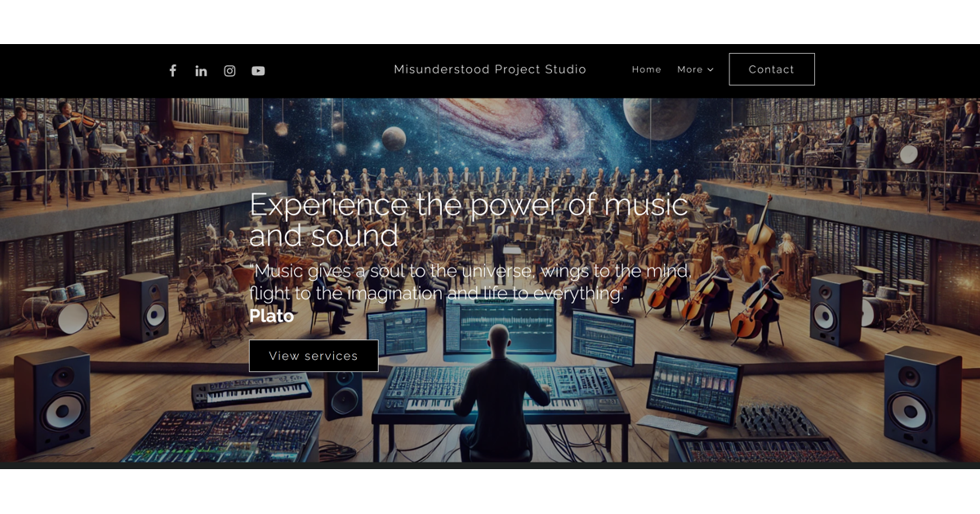Click the quote beginning 'Music gives a soul'
Image resolution: width=980 pixels, height=514 pixels.
[470, 282]
